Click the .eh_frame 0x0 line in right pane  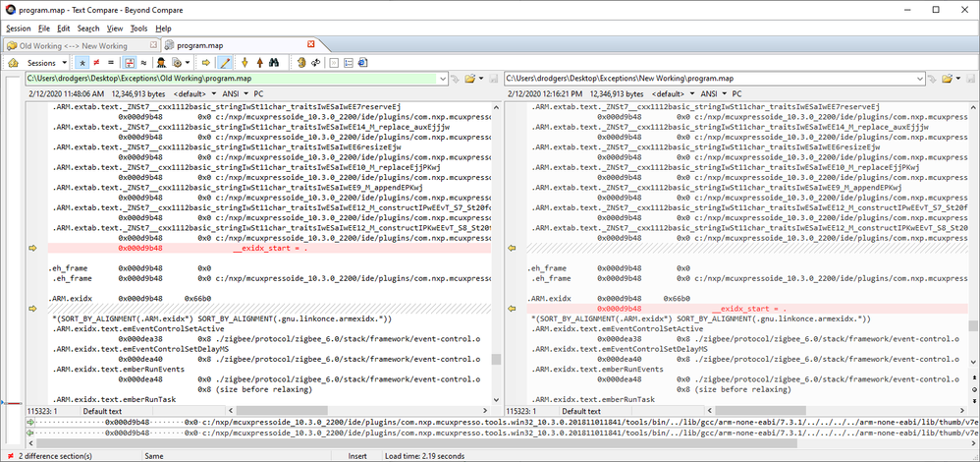[x=610, y=268]
